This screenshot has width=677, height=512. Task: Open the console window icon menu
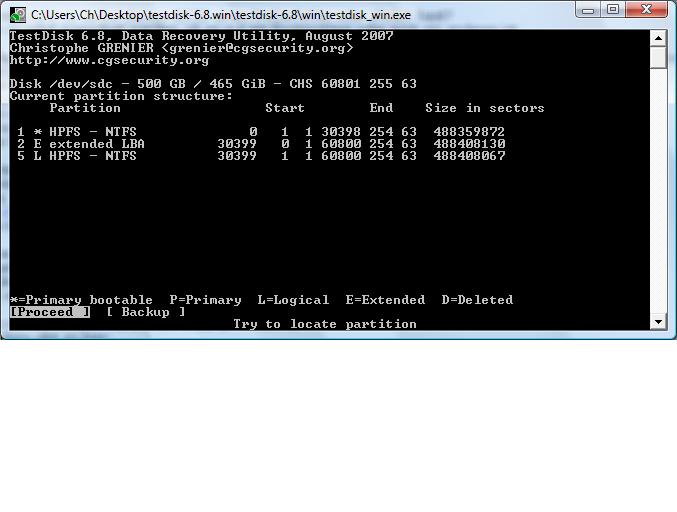pos(18,15)
